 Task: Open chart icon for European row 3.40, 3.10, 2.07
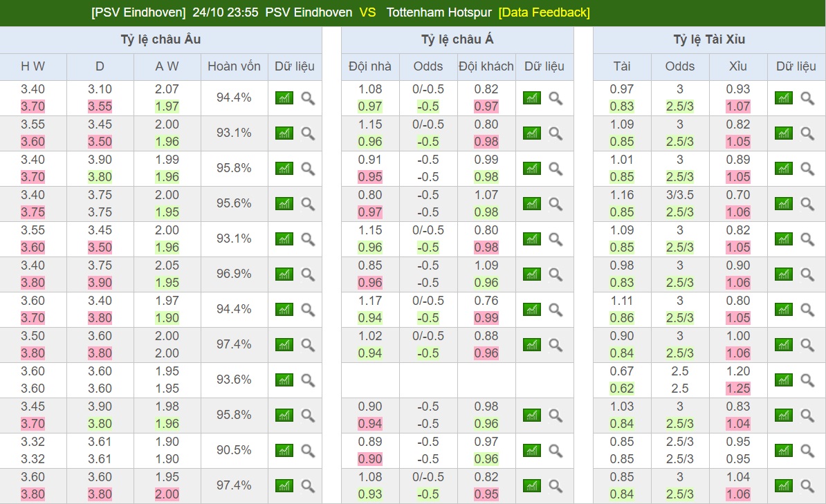pyautogui.click(x=284, y=98)
